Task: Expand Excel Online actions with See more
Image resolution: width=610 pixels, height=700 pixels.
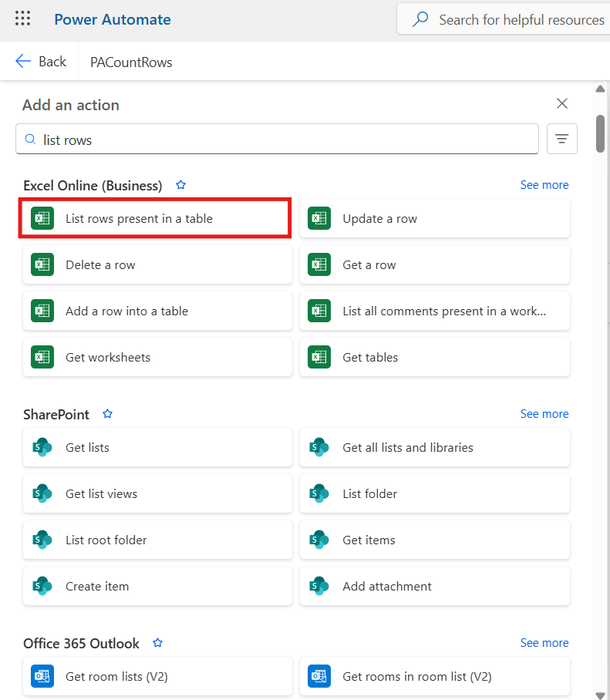Action: tap(544, 185)
